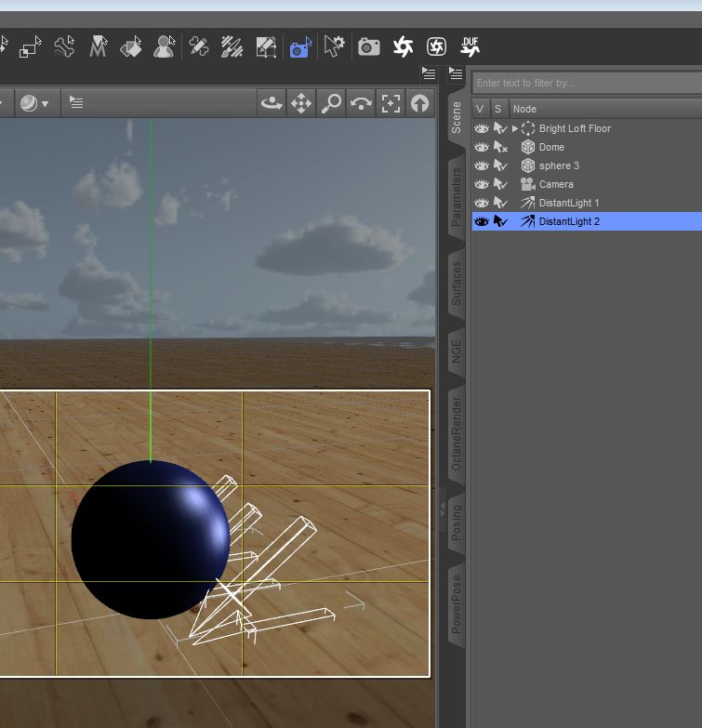
Task: Expand the Bright Loft Floor node
Action: pyautogui.click(x=515, y=128)
